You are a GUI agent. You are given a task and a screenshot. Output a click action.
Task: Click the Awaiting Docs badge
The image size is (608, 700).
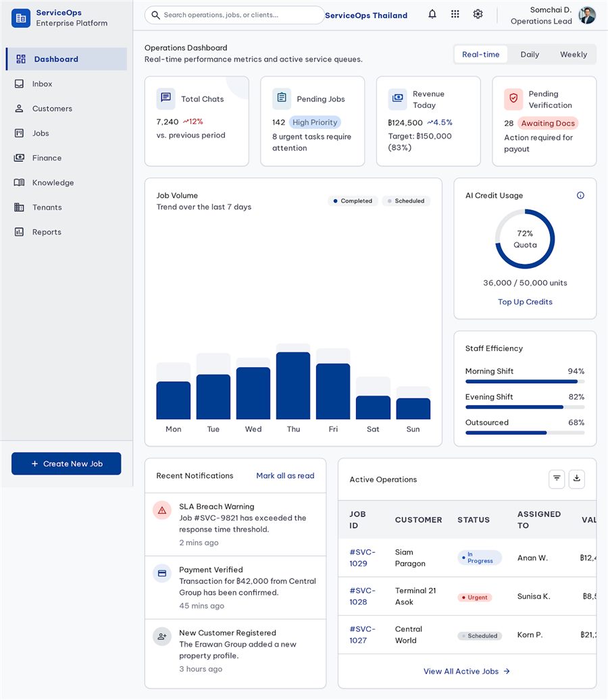pyautogui.click(x=548, y=124)
